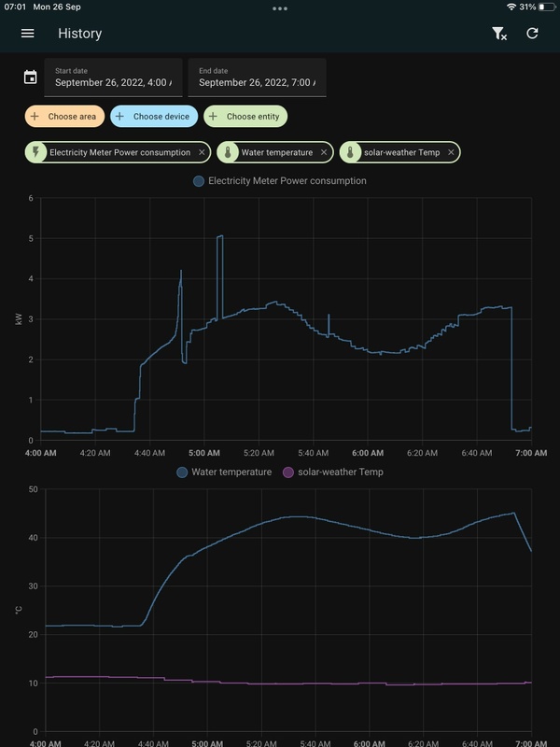
Task: Open the Choose area picker
Action: tap(64, 116)
